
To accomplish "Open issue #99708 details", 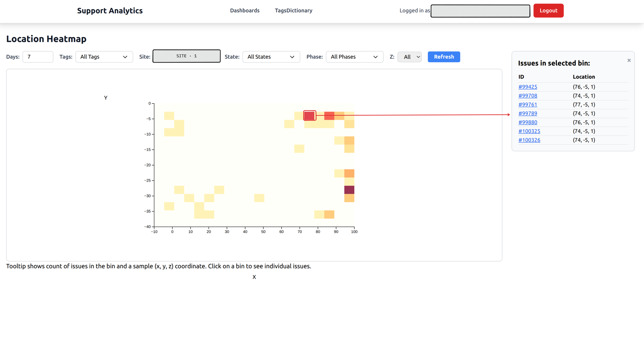I will tap(527, 95).
